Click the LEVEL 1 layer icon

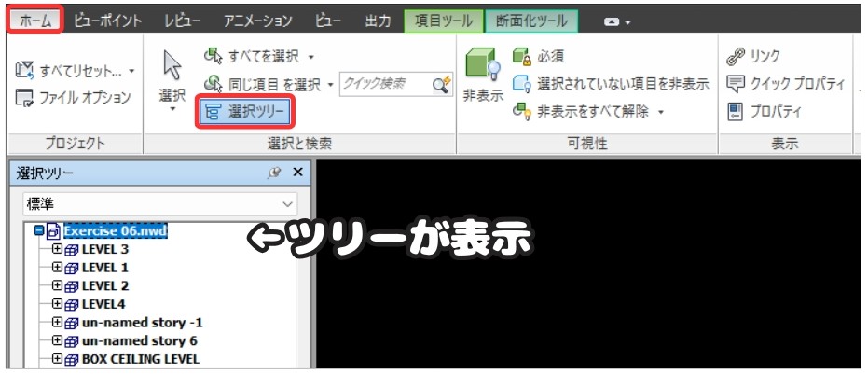[x=72, y=269]
